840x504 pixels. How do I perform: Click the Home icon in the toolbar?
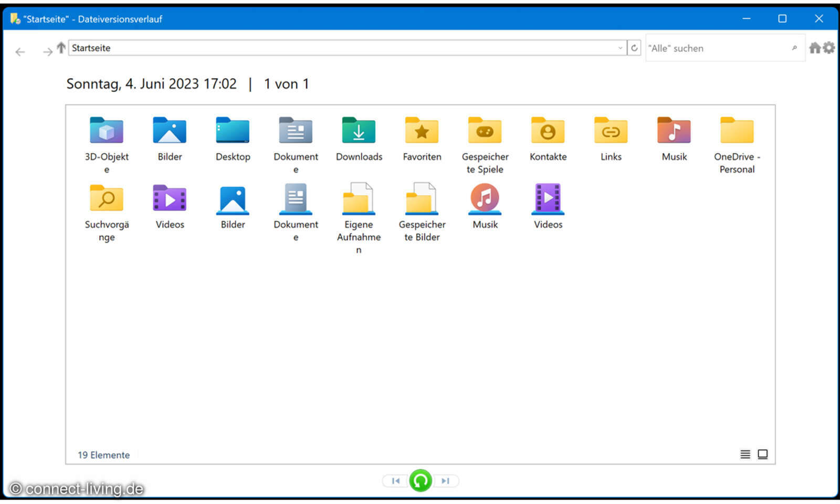[814, 48]
